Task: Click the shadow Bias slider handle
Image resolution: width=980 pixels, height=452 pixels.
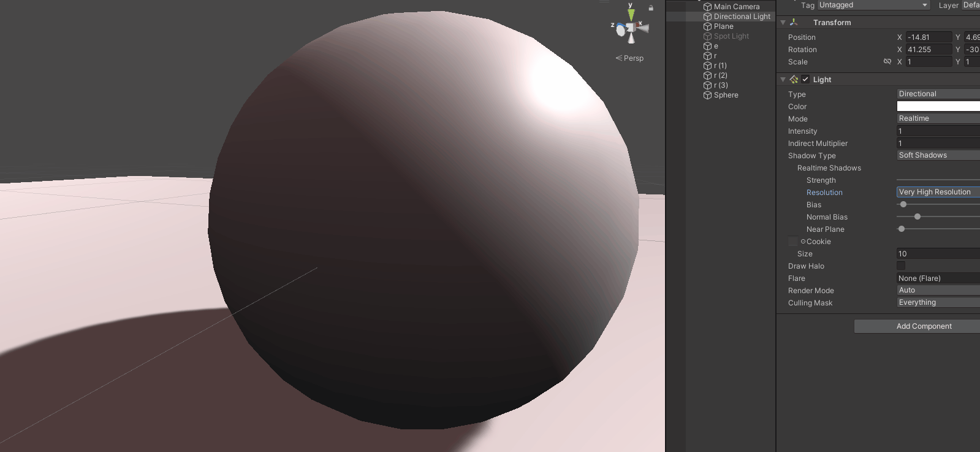Action: [x=903, y=204]
